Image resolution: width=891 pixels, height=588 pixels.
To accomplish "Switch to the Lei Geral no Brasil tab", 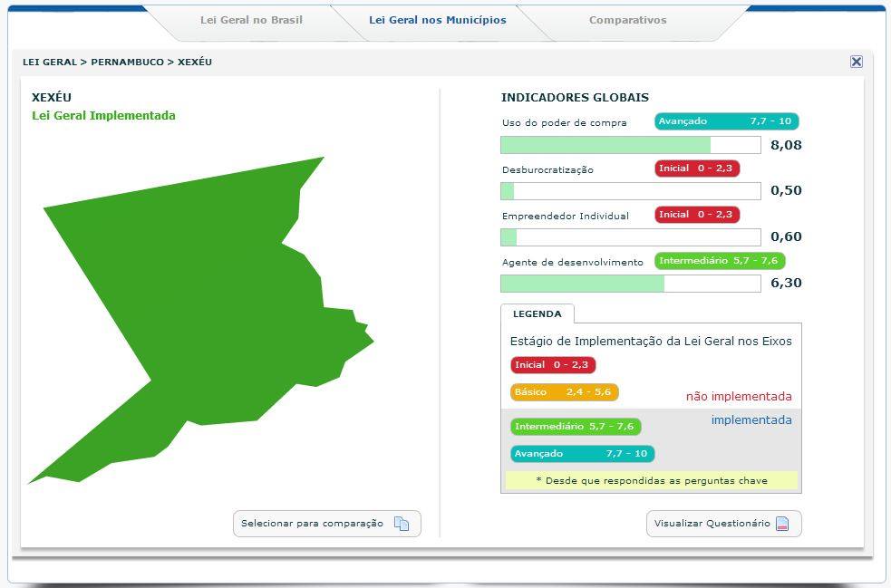I will 251,20.
